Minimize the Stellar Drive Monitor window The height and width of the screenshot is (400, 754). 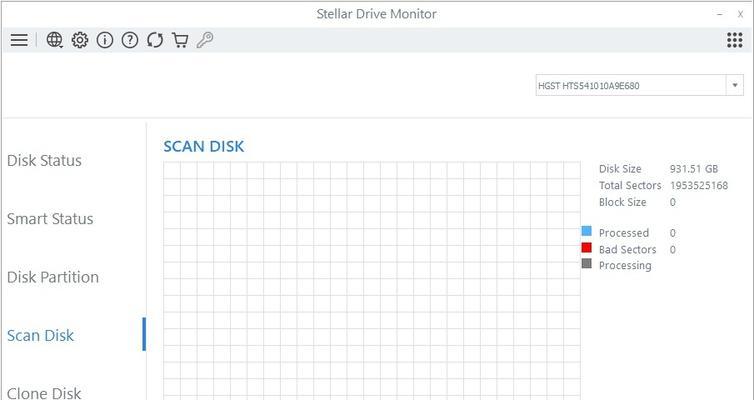(720, 14)
